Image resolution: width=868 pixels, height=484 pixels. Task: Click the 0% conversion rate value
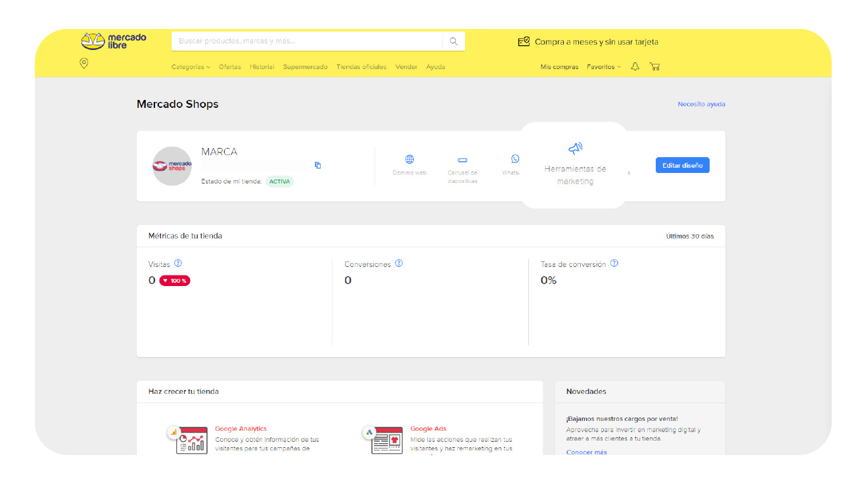(549, 280)
